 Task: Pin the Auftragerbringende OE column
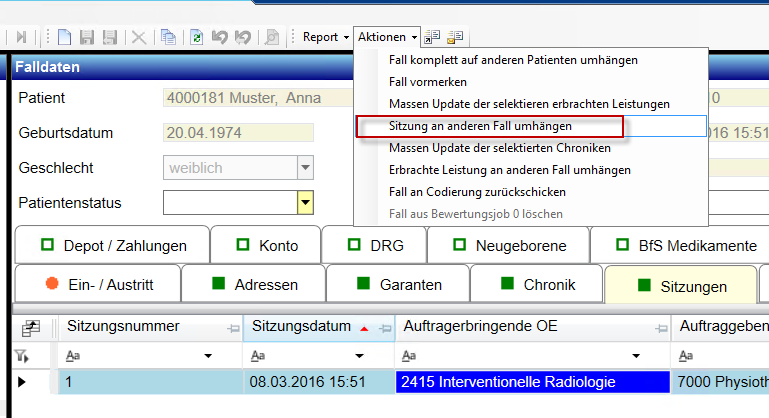tap(661, 328)
